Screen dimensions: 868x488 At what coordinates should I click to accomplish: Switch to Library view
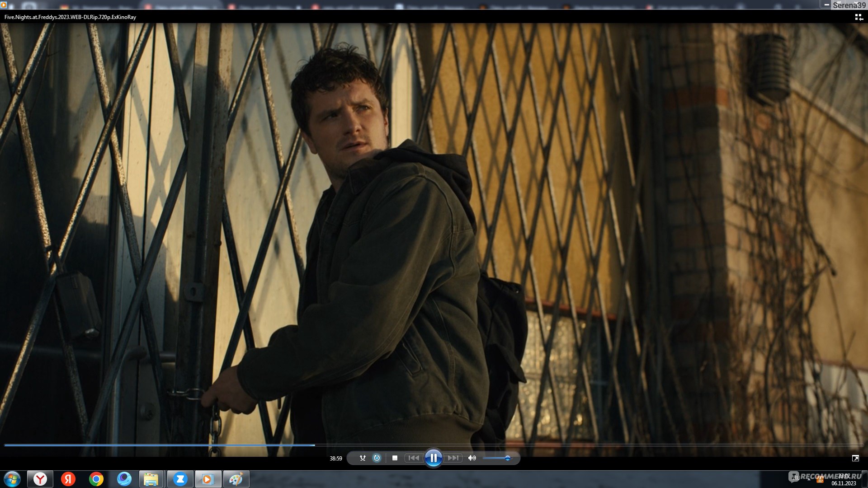tap(859, 17)
